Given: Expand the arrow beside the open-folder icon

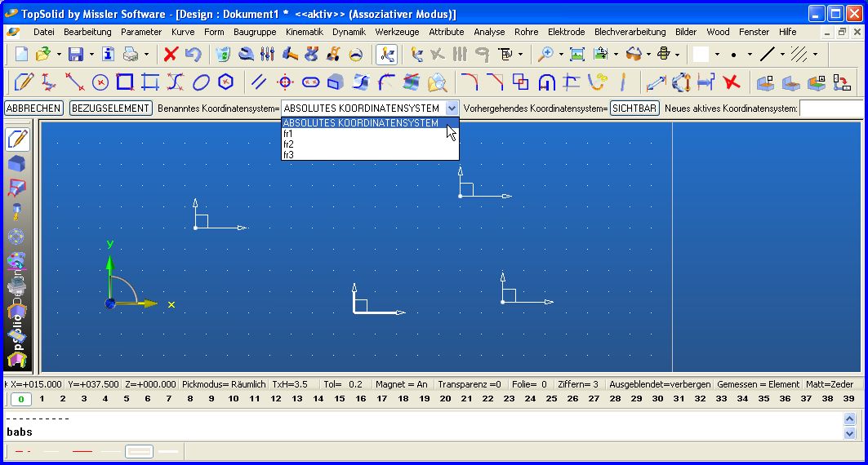Looking at the screenshot, I should coord(59,54).
